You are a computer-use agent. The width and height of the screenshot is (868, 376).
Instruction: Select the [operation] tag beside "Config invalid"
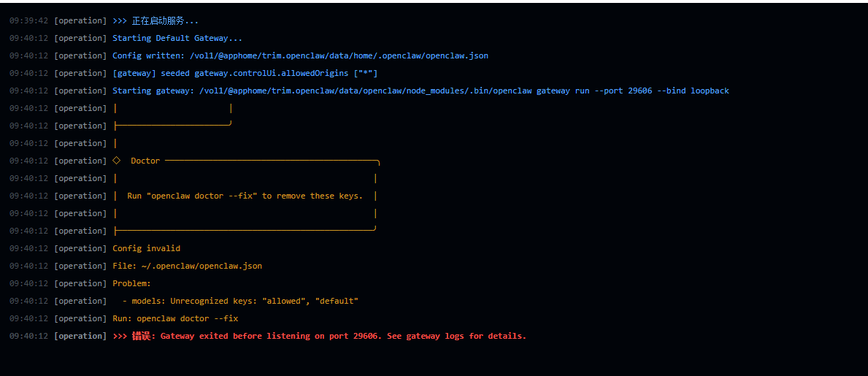click(x=80, y=249)
